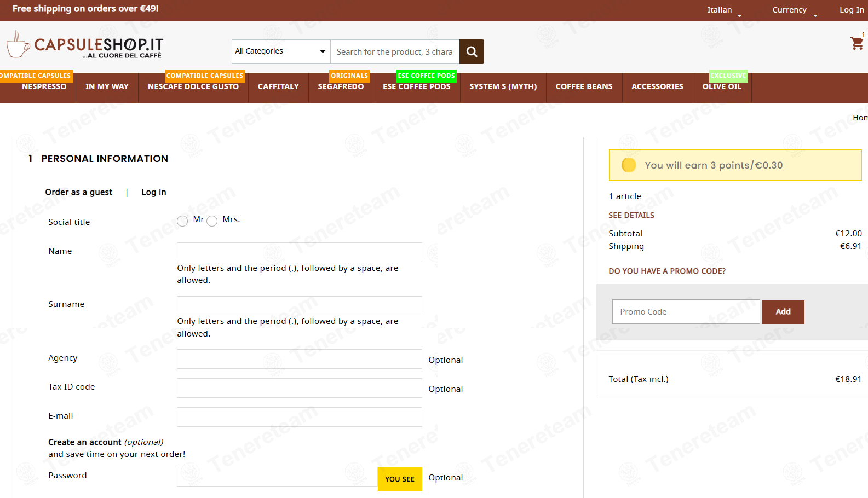Click the See Details link
This screenshot has height=498, width=868.
(x=631, y=215)
